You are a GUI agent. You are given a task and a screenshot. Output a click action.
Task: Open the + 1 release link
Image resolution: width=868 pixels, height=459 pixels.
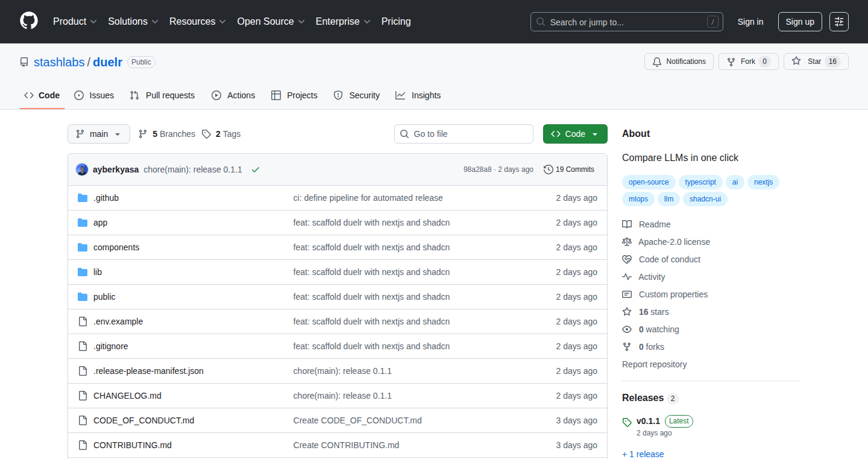[643, 454]
